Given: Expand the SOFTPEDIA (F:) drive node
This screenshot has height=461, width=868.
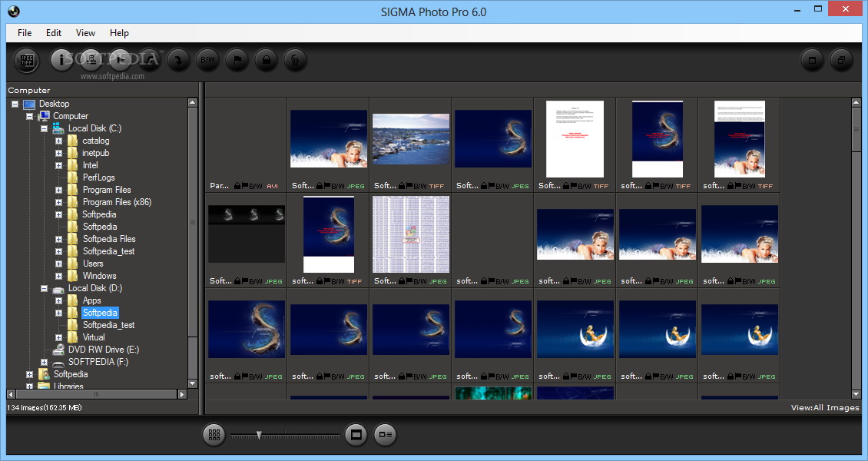Looking at the screenshot, I should [x=45, y=362].
